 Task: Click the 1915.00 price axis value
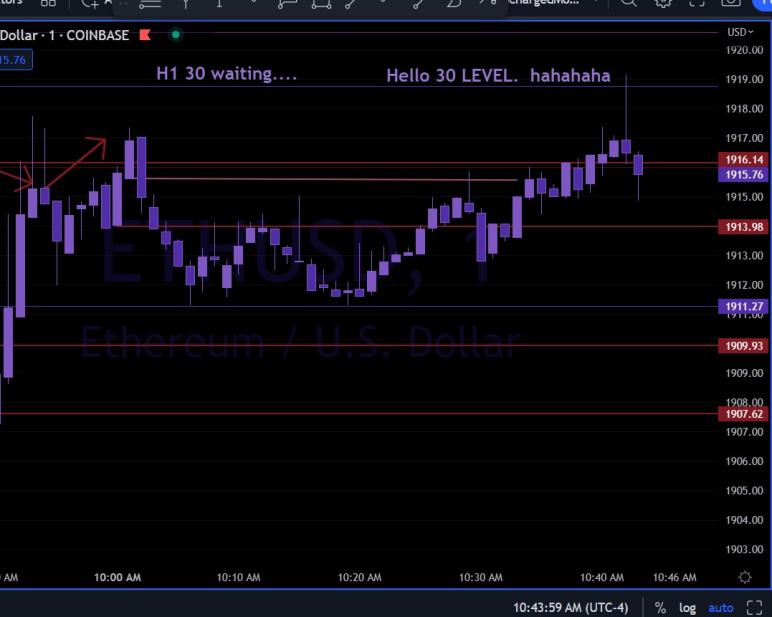pos(744,197)
